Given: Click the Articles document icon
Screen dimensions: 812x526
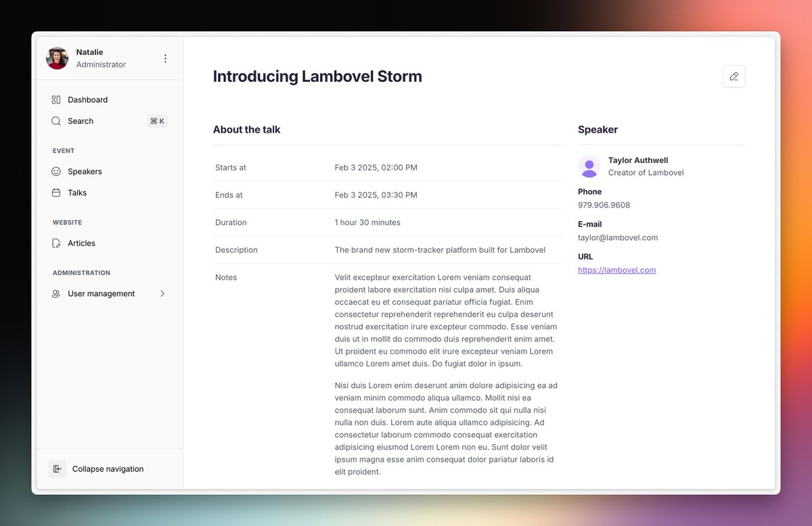Looking at the screenshot, I should pos(56,243).
